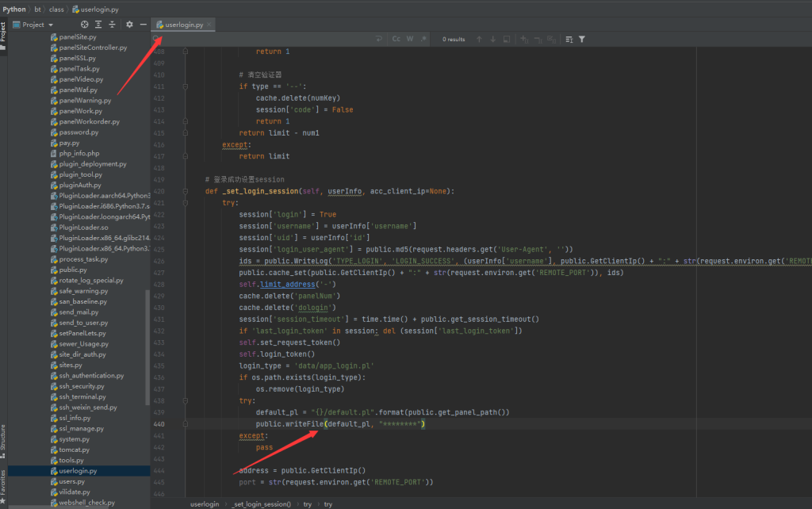Click the project tree vertical scrollbar

coord(147,346)
